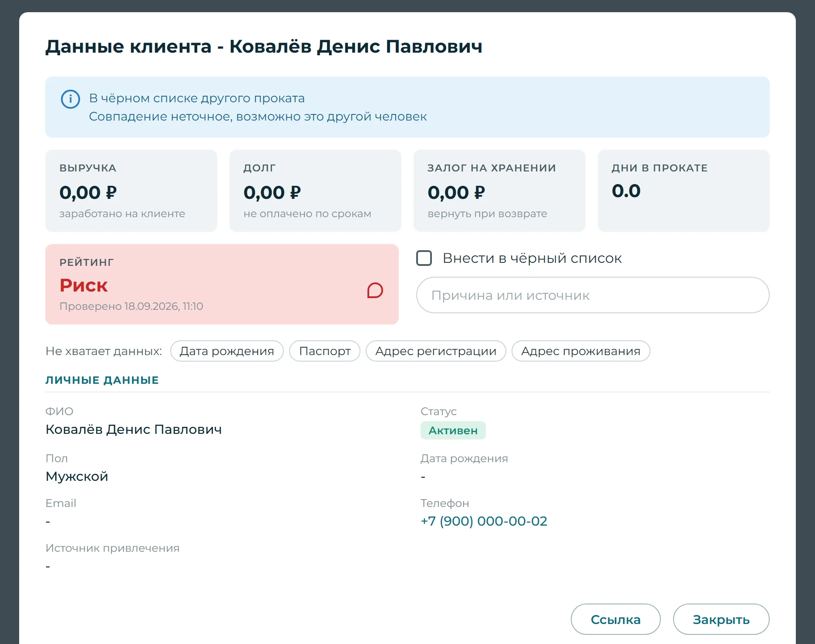This screenshot has width=815, height=644.
Task: Click the 'Риск' rating text
Action: coord(84,285)
